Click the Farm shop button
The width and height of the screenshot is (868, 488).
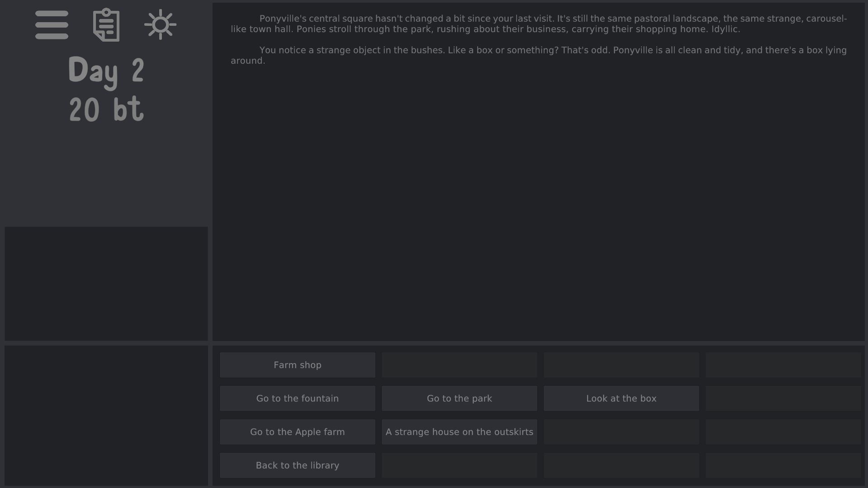tap(297, 365)
